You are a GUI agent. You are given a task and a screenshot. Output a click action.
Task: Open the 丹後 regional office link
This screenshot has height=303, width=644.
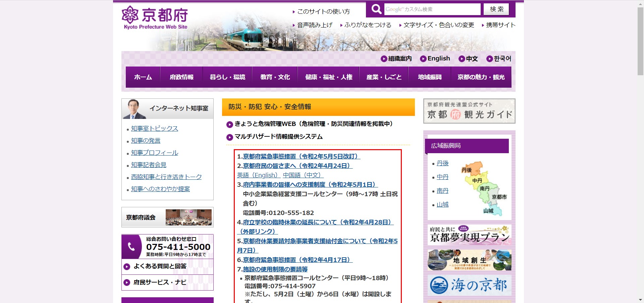point(442,163)
